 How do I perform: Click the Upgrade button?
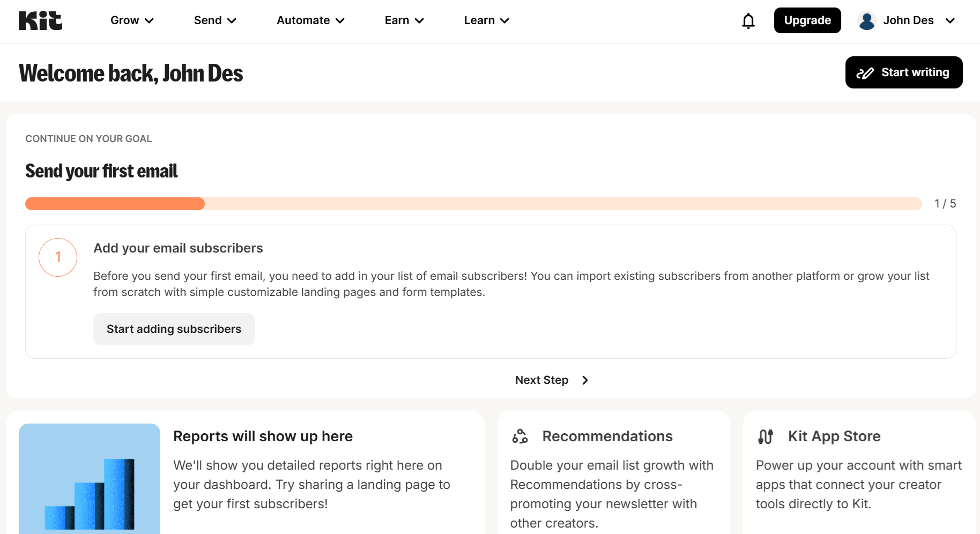pos(807,20)
